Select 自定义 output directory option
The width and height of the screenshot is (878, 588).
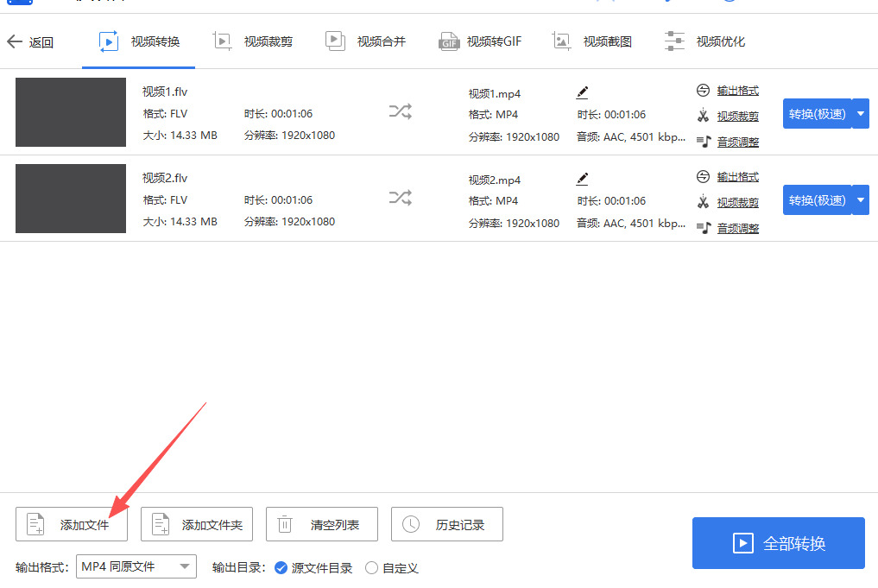tap(391, 568)
